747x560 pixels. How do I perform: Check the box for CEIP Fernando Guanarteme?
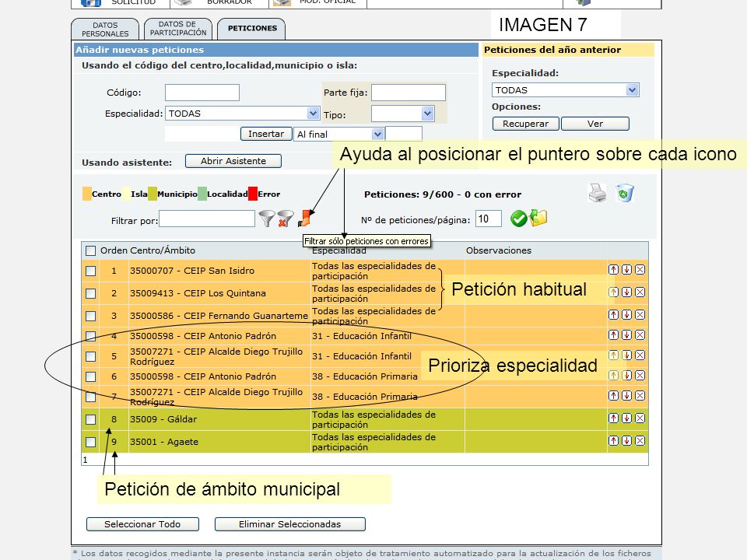click(90, 317)
